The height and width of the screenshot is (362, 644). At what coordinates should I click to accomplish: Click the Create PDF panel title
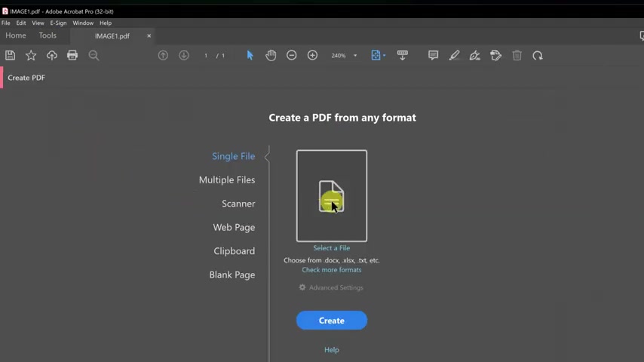[26, 78]
